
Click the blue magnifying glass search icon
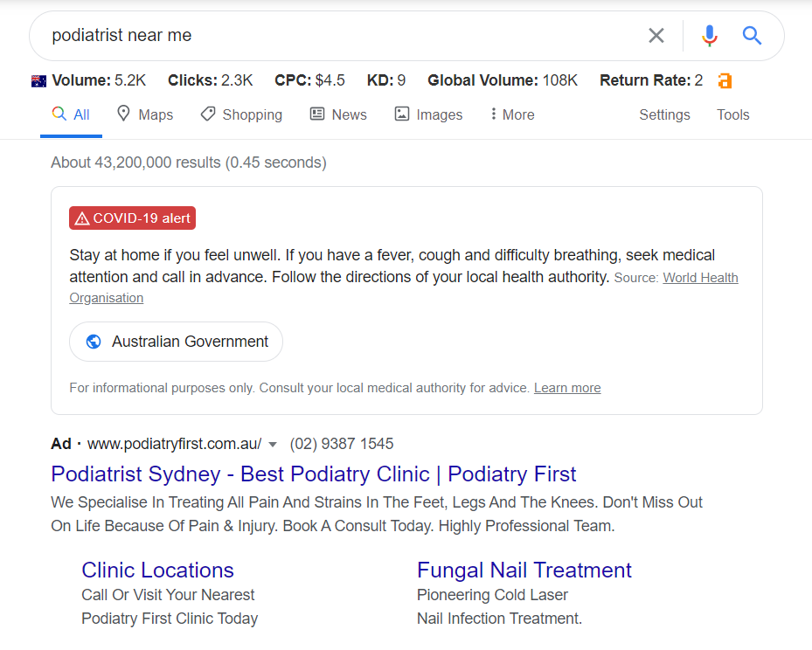[x=752, y=36]
